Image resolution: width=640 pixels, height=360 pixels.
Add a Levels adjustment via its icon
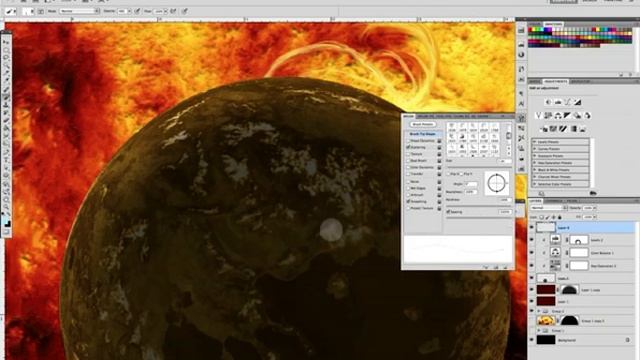(558, 102)
